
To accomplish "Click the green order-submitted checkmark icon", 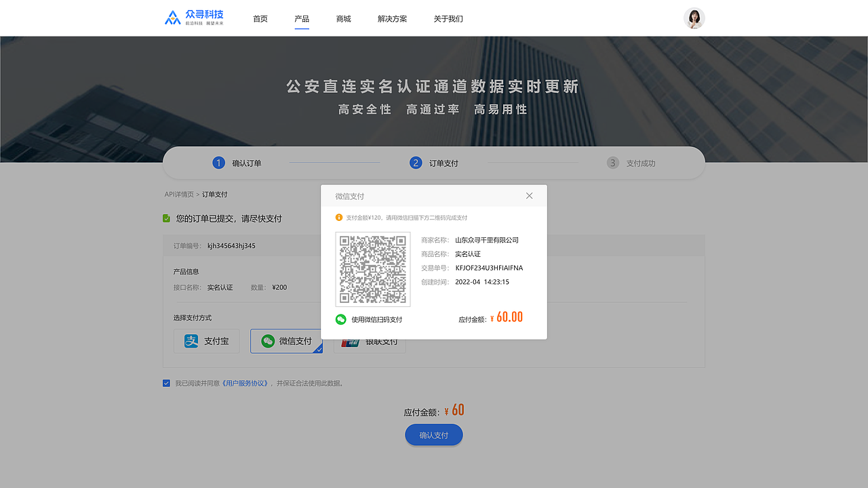I will click(166, 218).
